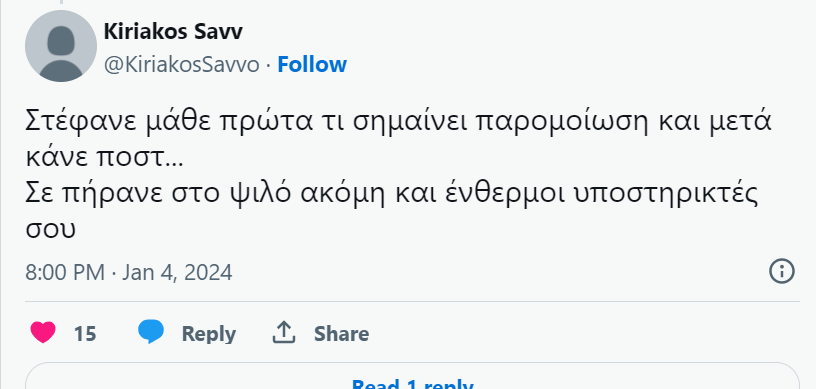
Task: Follow the KiriakosSavvo account
Action: [312, 65]
